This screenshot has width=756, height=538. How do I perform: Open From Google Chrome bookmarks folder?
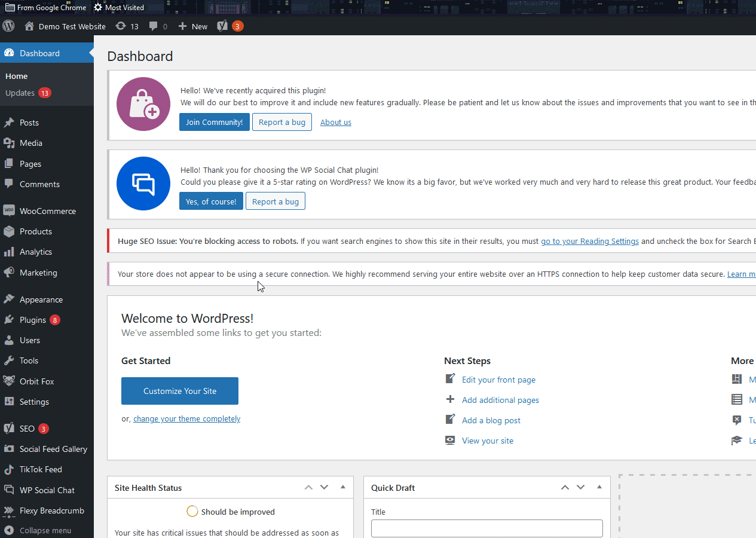point(45,8)
